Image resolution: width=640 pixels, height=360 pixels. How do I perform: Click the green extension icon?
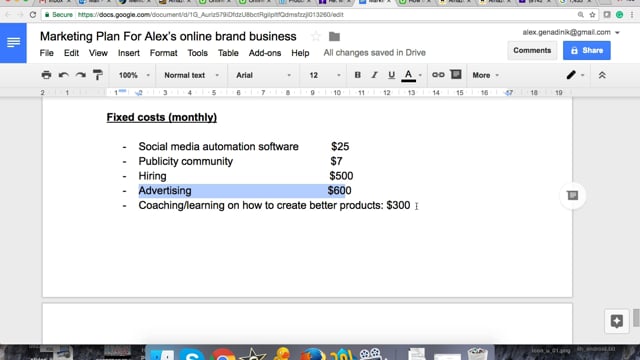point(620,15)
